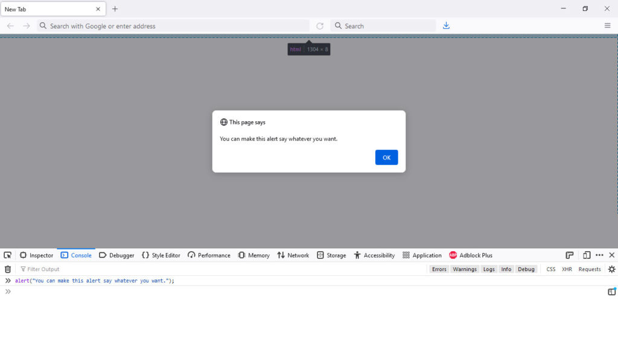Close the DevTools panel
Screen dimensions: 618x364
[x=611, y=255]
